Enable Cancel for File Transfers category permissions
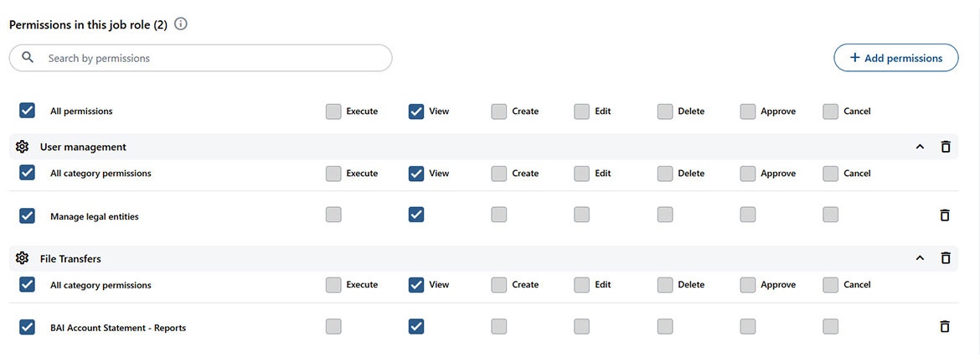Image resolution: width=980 pixels, height=363 pixels. pyautogui.click(x=831, y=285)
